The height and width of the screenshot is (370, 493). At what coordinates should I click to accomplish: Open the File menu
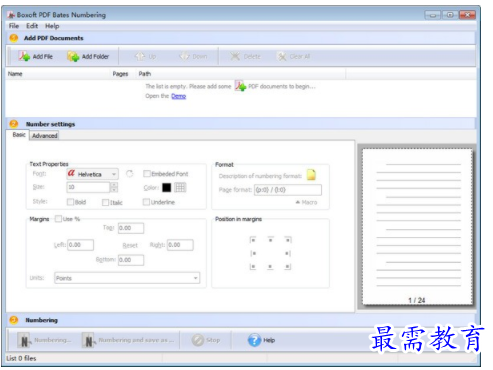click(14, 26)
